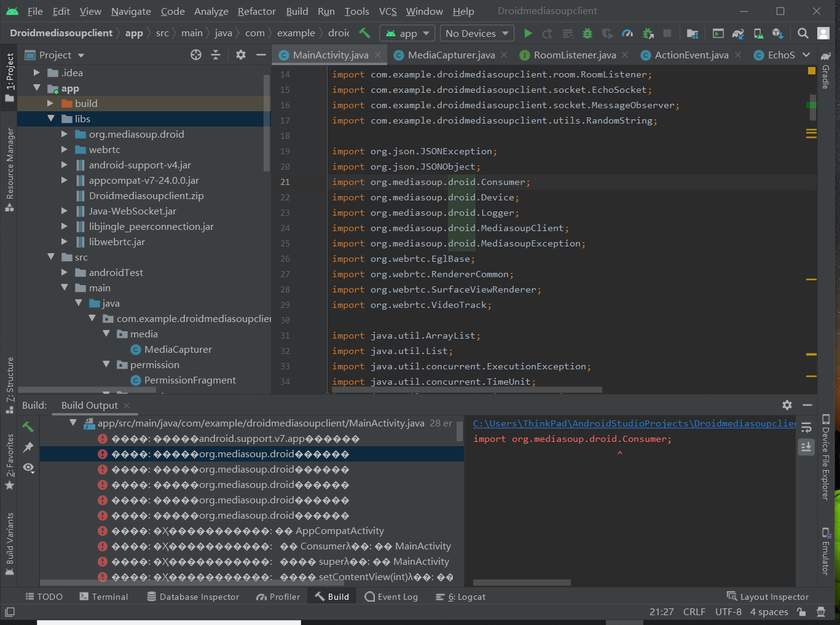Open the AVD Manager icon
The height and width of the screenshot is (625, 840).
tap(759, 33)
